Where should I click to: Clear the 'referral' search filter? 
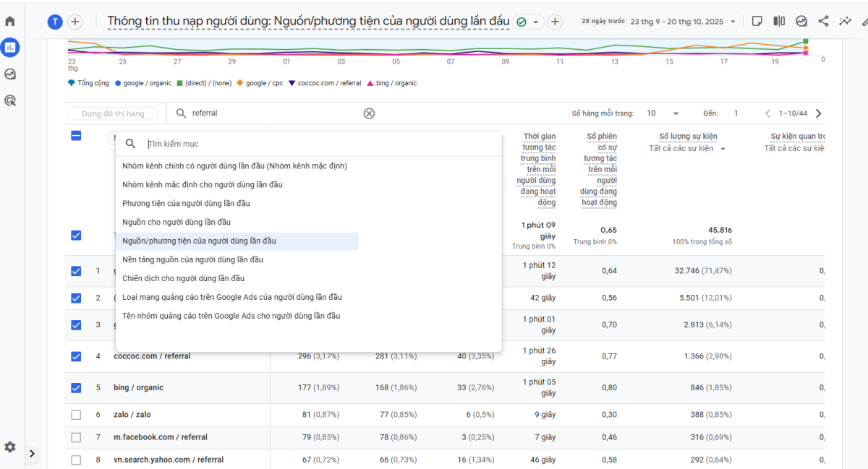[x=369, y=113]
